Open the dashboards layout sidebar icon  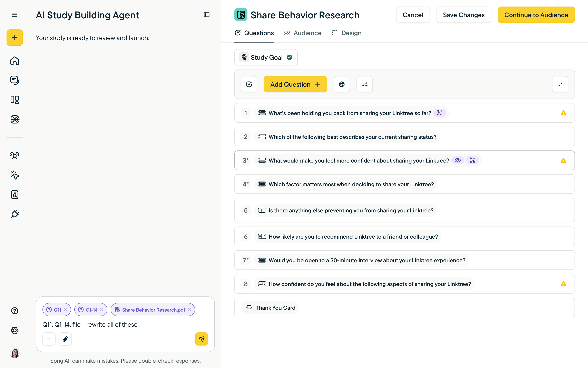[14, 100]
